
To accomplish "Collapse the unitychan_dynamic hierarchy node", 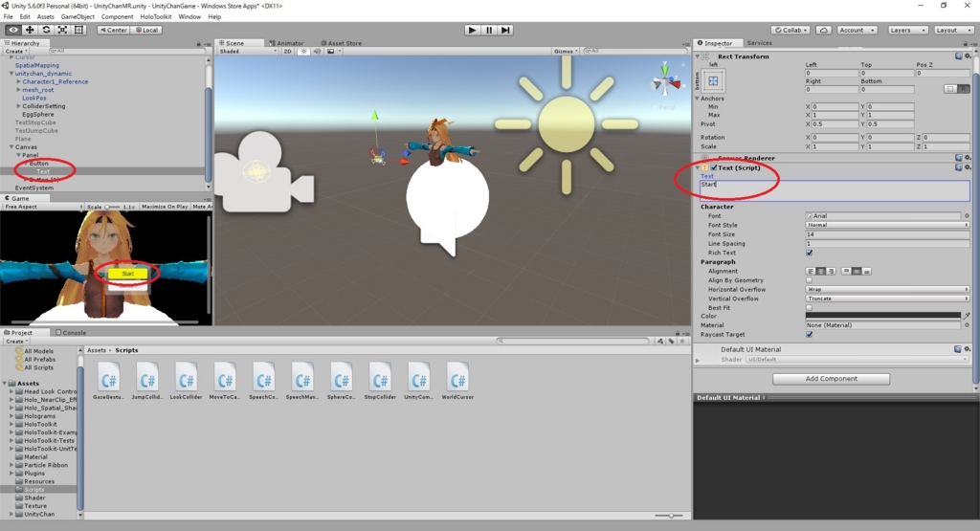I will click(11, 74).
